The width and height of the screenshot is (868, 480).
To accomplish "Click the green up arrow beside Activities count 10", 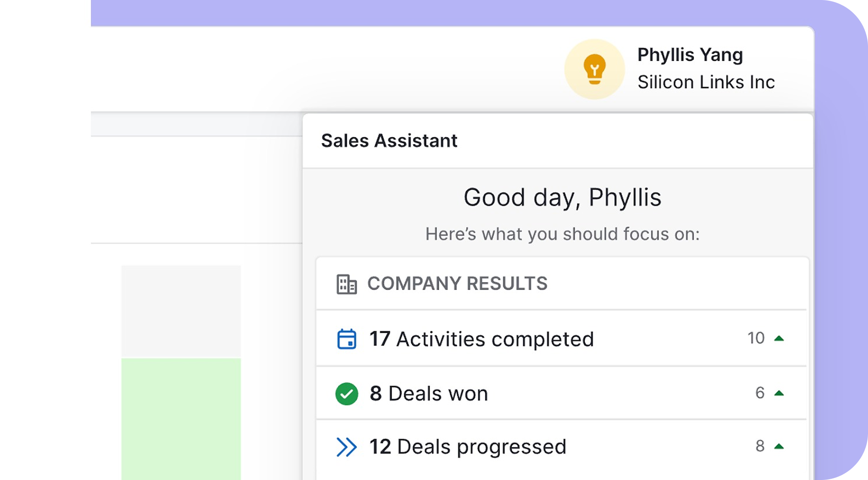I will [x=779, y=338].
